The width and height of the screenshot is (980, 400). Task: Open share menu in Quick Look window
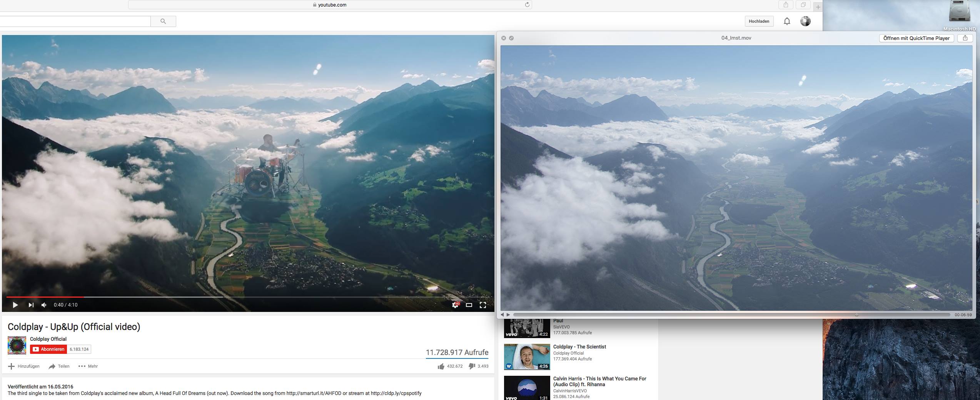965,38
